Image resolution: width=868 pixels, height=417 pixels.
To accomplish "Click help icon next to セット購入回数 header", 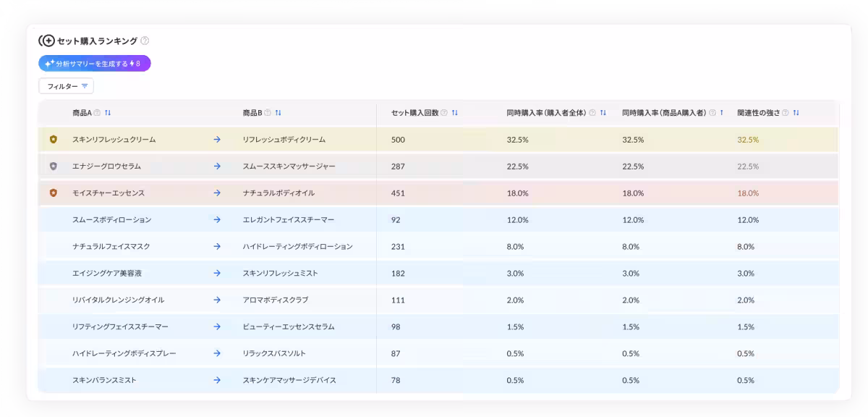I will point(444,112).
